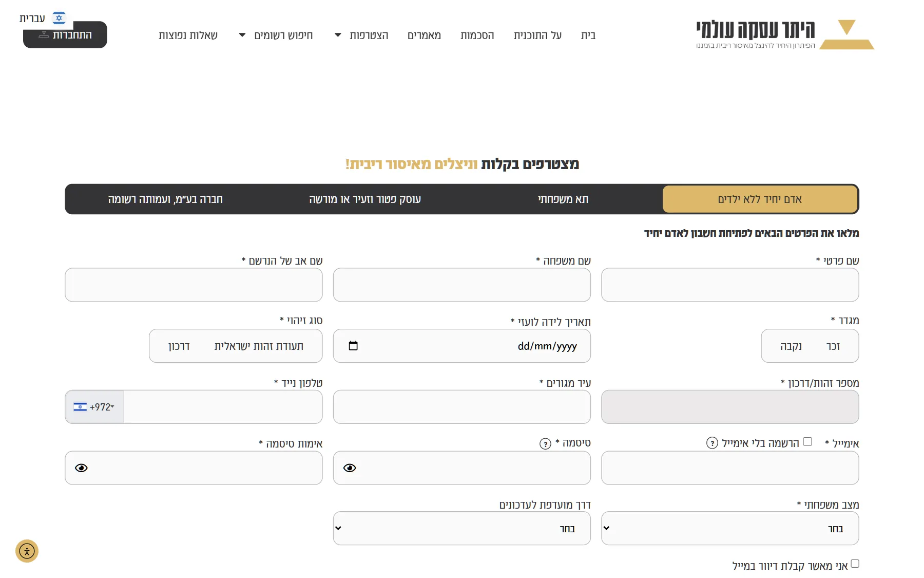Click the help icon beside הרשמה בלי אימייל
The height and width of the screenshot is (578, 924).
click(x=712, y=443)
